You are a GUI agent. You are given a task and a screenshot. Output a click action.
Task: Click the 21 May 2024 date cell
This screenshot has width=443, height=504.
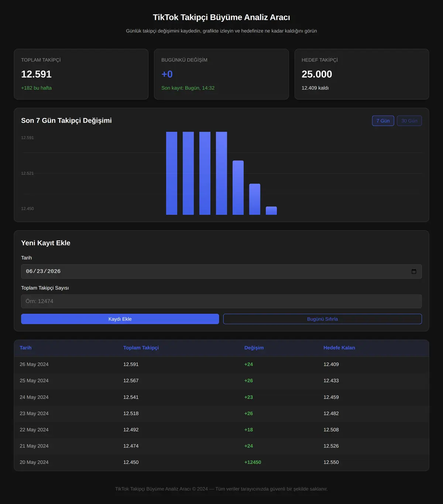click(34, 446)
